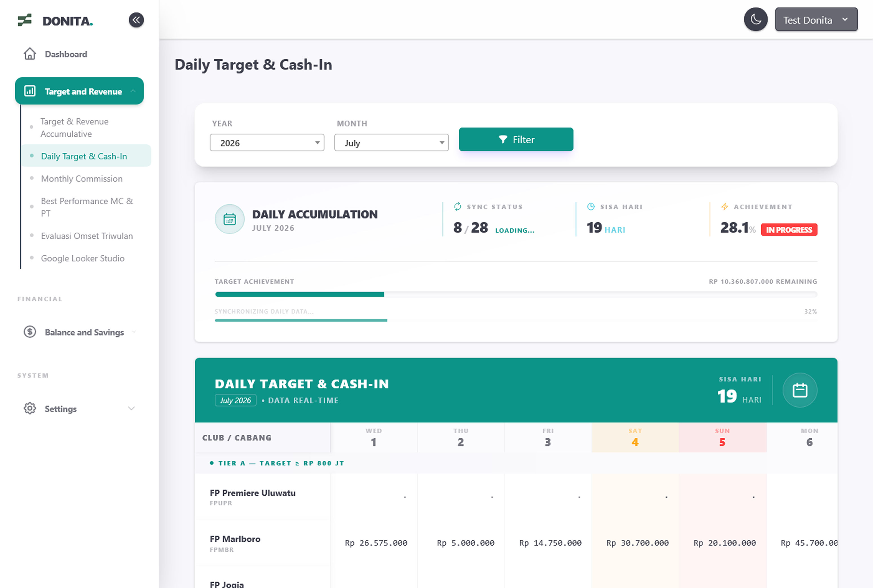Image resolution: width=873 pixels, height=588 pixels.
Task: Expand the Settings menu chevron
Action: pyautogui.click(x=131, y=408)
